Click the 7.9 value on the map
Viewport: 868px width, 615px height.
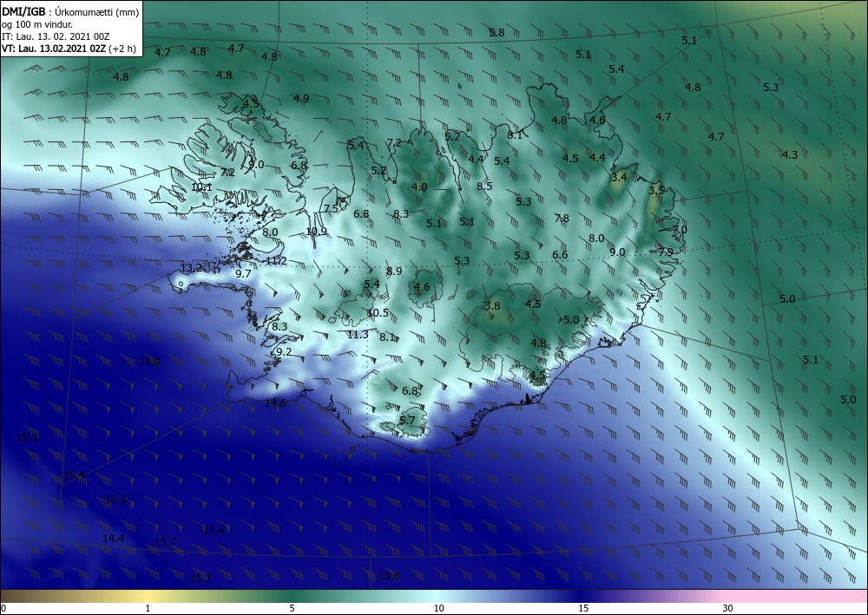coord(666,252)
